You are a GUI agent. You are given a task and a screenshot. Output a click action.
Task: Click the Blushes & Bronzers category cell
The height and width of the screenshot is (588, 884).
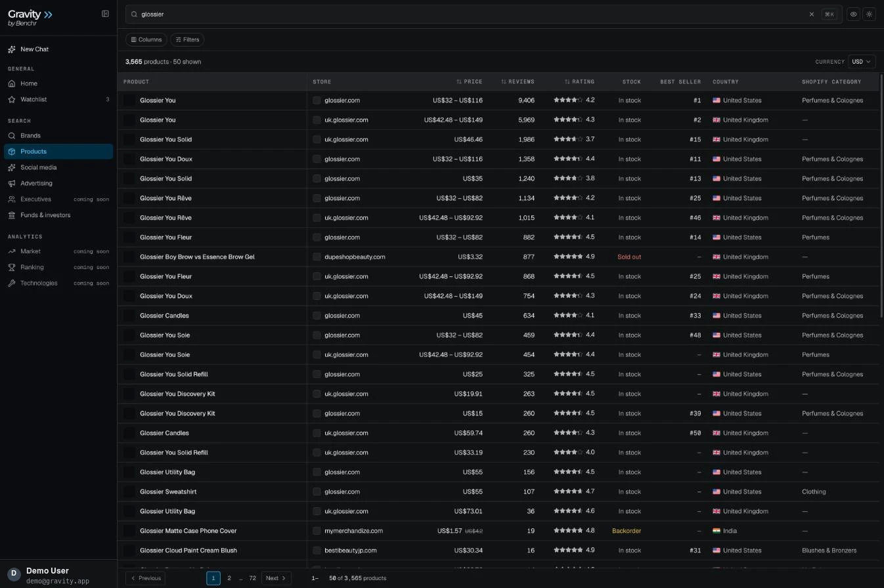829,551
